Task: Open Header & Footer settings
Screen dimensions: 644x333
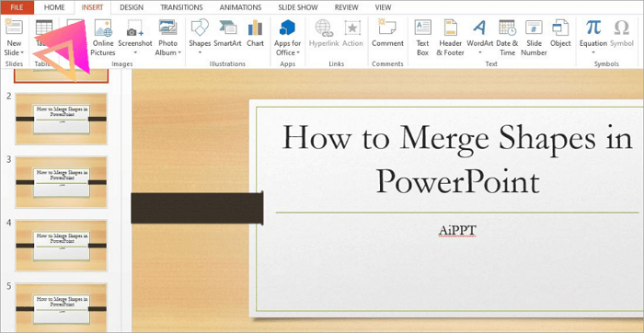Action: [x=450, y=38]
